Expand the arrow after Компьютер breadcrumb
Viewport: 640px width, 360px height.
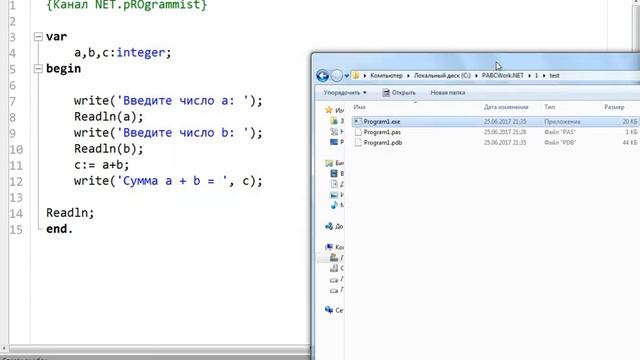pyautogui.click(x=408, y=76)
